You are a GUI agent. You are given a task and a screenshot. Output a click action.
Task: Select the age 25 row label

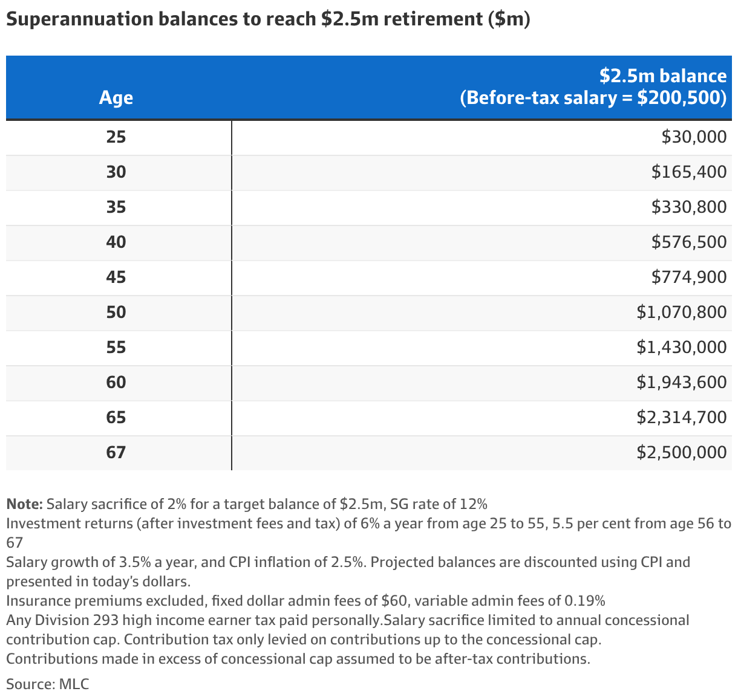116,137
